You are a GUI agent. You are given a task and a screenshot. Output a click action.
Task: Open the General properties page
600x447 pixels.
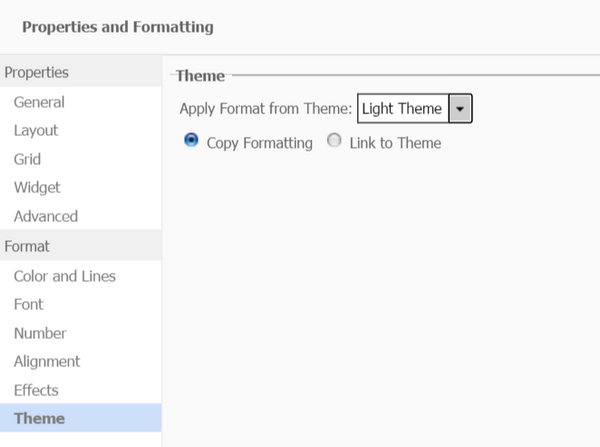[x=39, y=102]
